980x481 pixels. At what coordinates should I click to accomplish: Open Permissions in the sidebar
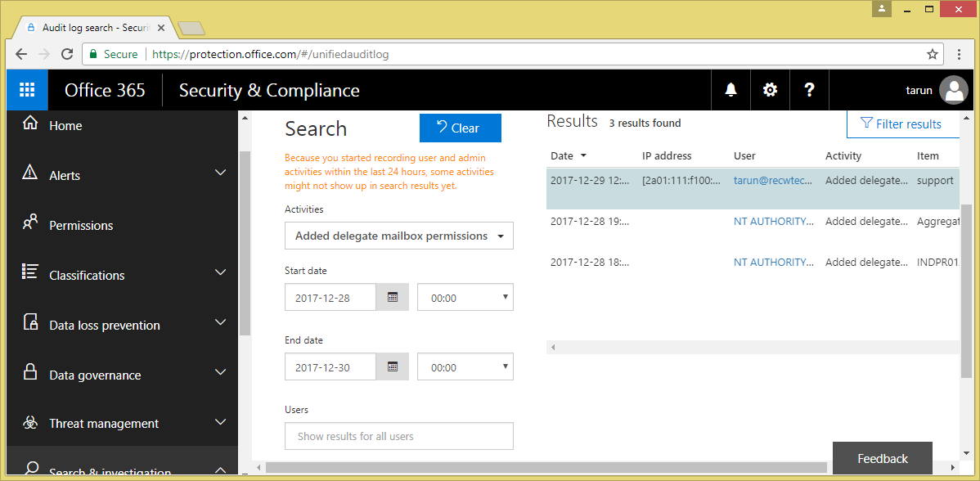[81, 226]
